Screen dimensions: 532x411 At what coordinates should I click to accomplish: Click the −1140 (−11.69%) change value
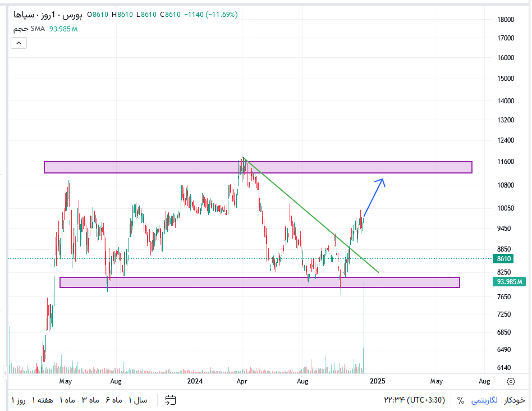click(210, 15)
